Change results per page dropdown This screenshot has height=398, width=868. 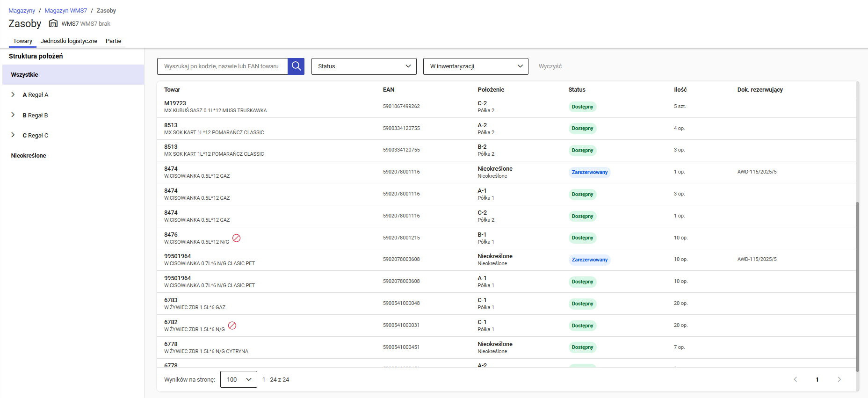(239, 379)
